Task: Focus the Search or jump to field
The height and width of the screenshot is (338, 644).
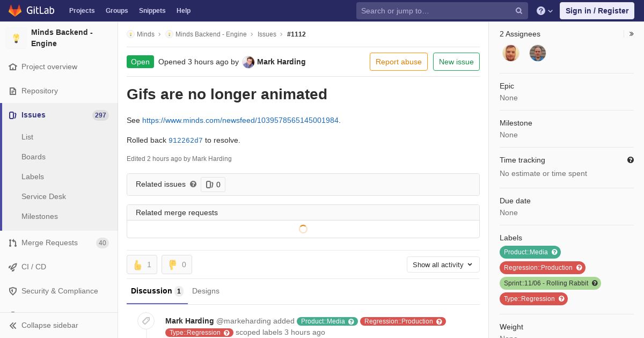Action: (x=442, y=11)
